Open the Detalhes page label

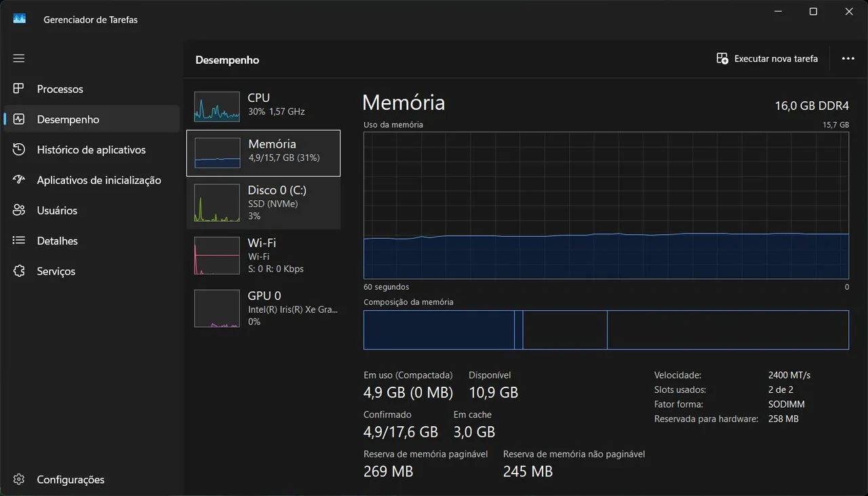pyautogui.click(x=57, y=241)
